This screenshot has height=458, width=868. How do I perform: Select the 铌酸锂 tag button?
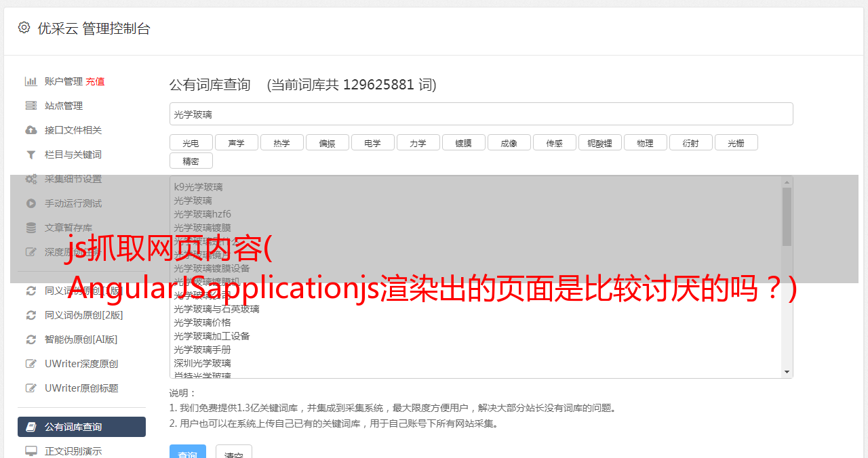pyautogui.click(x=599, y=142)
